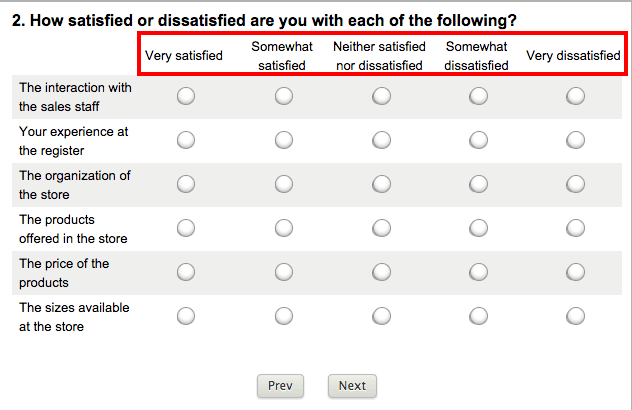The image size is (632, 410).
Task: Pick Somewhat dissatisfied for register experience
Action: point(478,140)
